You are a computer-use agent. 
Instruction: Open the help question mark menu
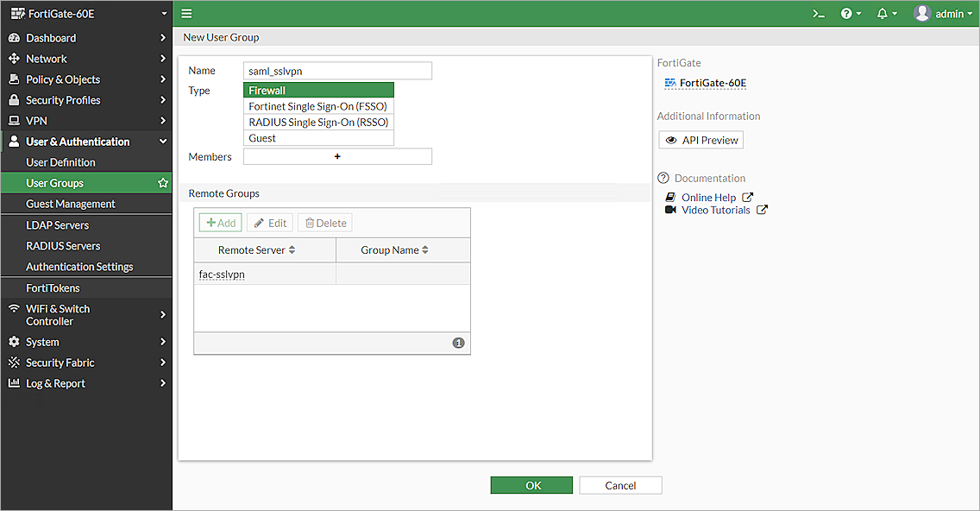tap(850, 14)
